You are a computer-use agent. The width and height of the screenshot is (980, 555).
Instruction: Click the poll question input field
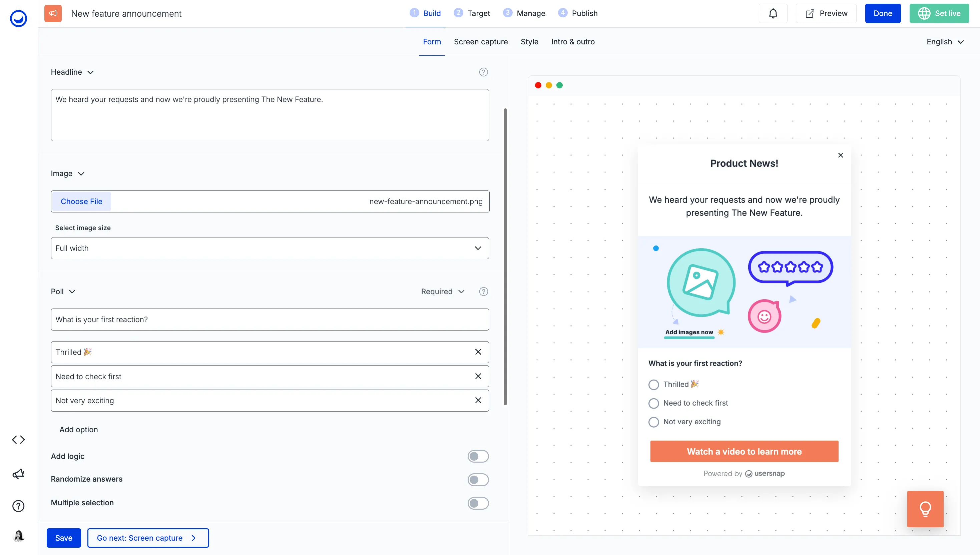tap(270, 320)
